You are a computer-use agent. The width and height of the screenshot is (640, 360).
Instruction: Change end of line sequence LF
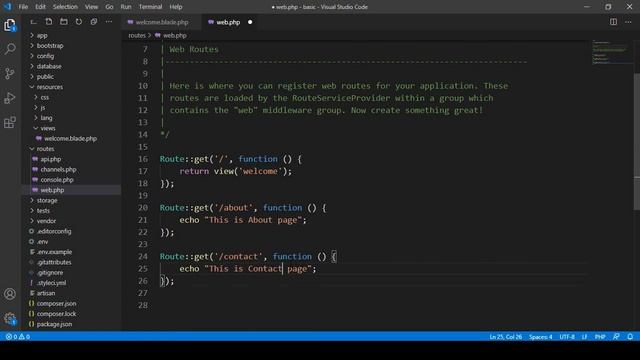[584, 337]
